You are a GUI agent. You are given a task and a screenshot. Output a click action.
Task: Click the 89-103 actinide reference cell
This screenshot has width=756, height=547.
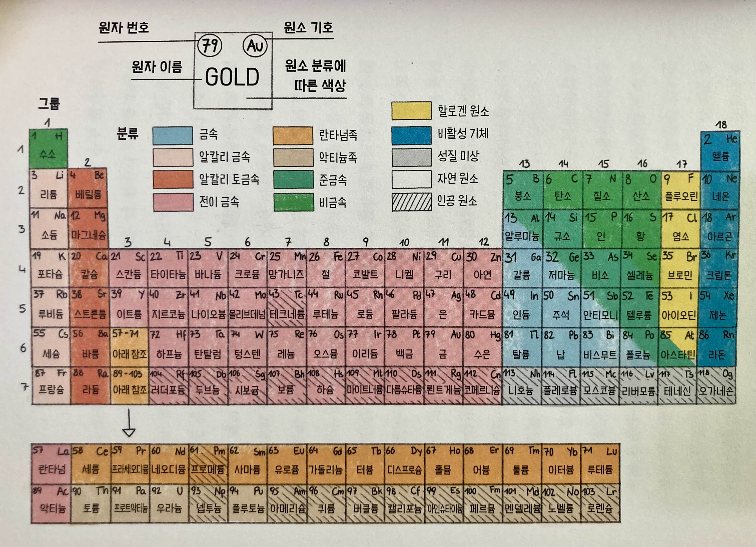coord(129,385)
